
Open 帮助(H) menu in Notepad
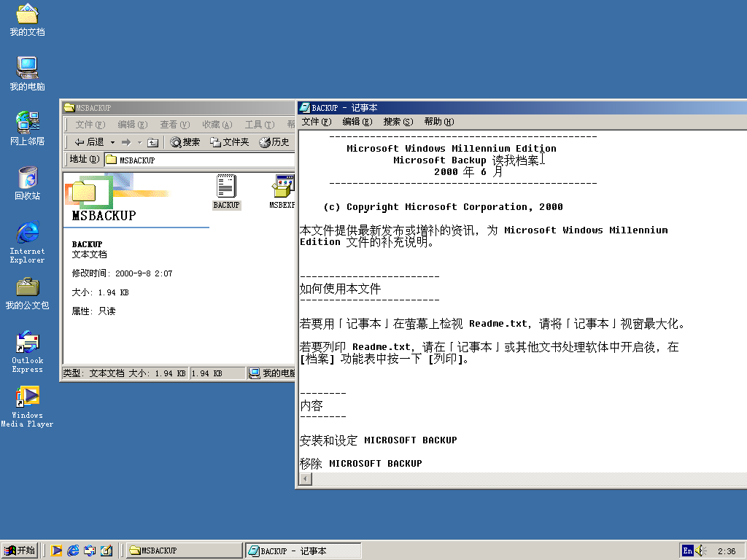pos(438,122)
